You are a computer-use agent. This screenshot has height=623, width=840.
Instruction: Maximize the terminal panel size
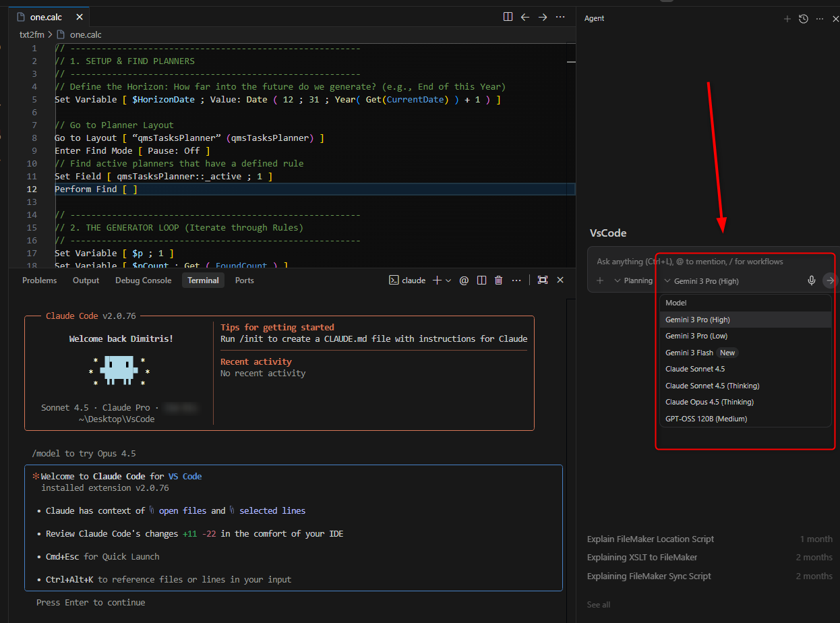(543, 280)
